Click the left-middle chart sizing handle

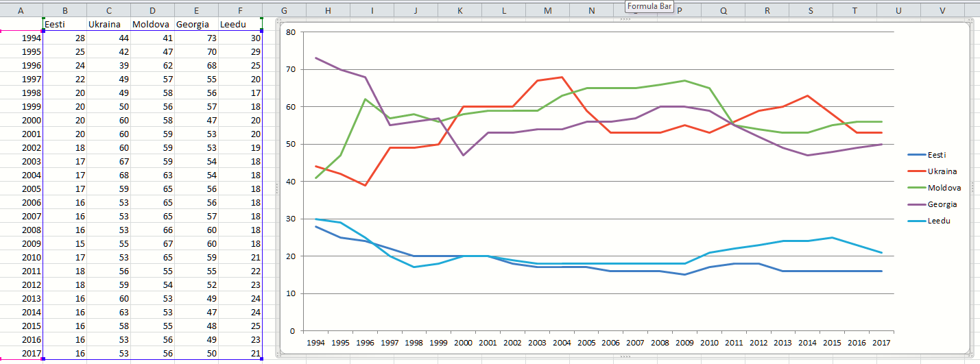[277, 187]
